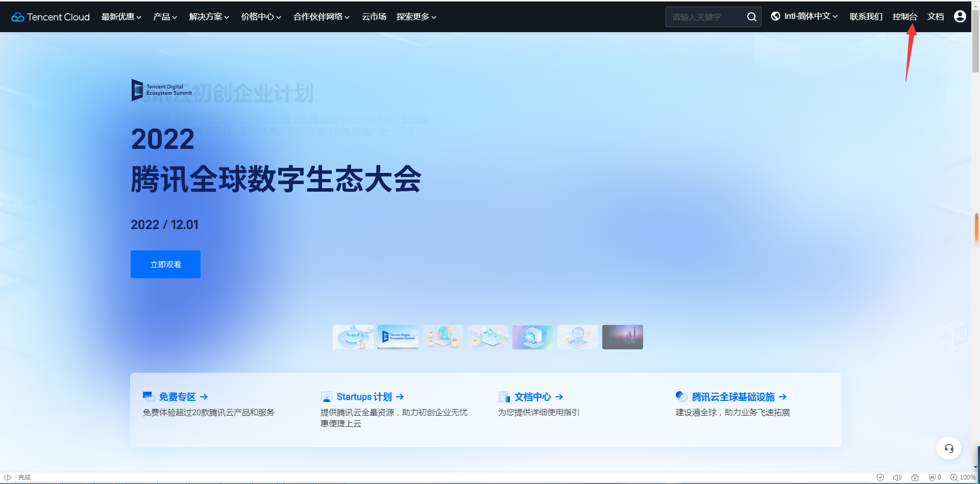Click the 建设遍全球，助力业务飞速拓展 description

[733, 412]
